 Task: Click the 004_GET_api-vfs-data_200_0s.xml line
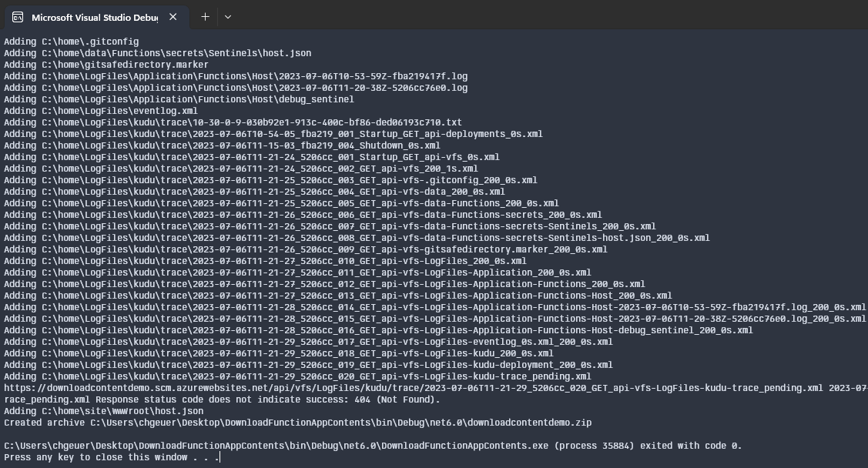255,192
